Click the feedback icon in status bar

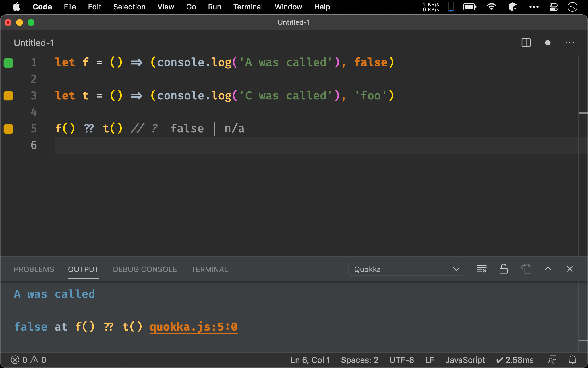[552, 360]
